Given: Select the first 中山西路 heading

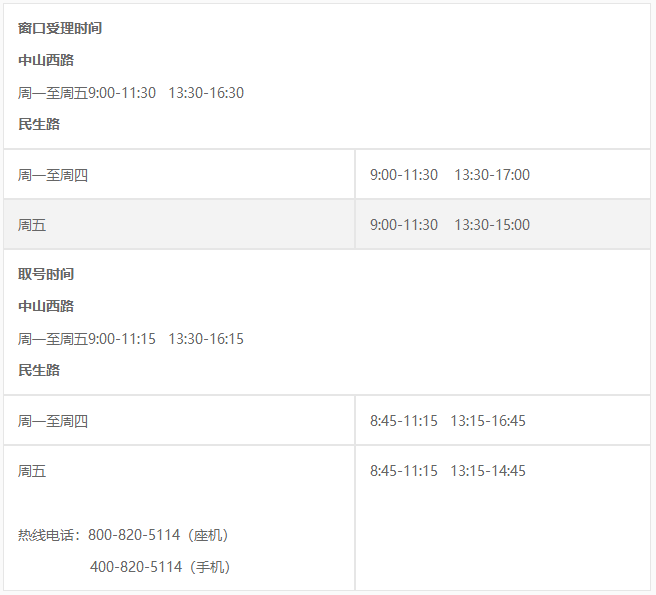Looking at the screenshot, I should click(x=46, y=60).
